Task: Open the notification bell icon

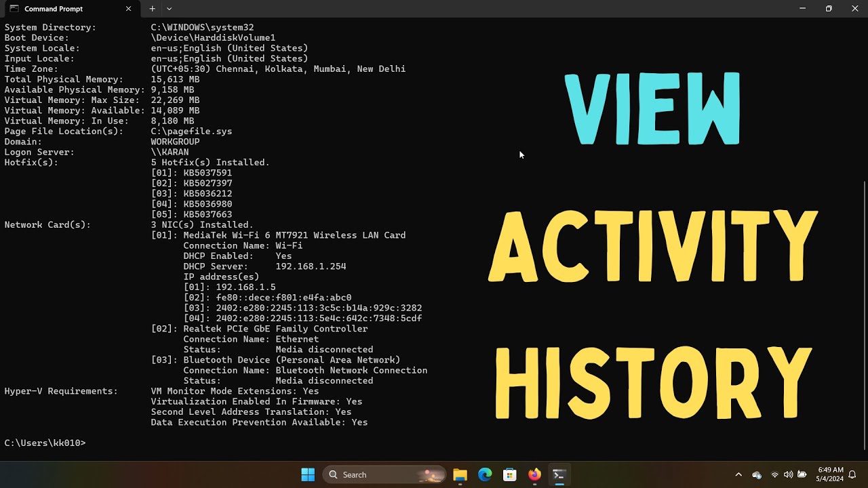Action: [x=852, y=474]
